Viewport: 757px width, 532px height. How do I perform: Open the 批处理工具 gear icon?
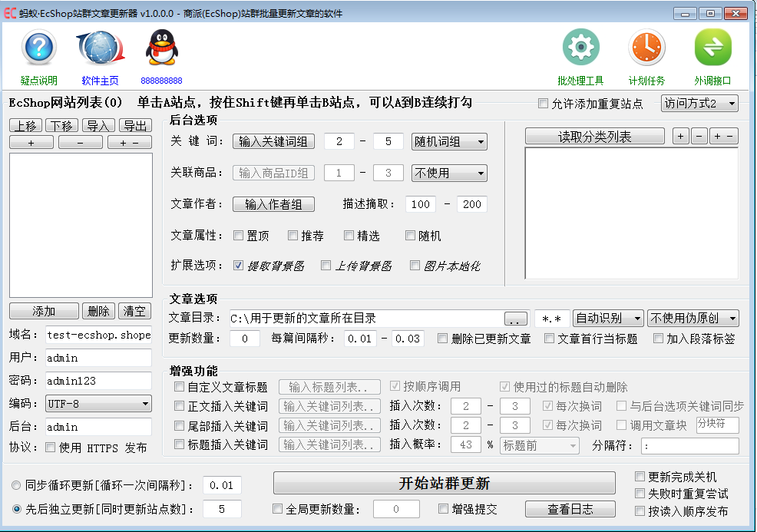580,48
